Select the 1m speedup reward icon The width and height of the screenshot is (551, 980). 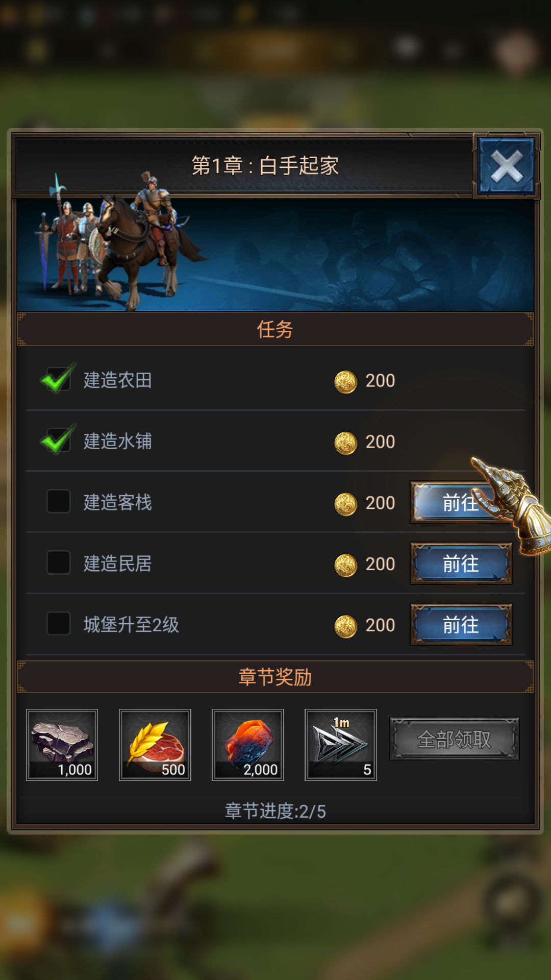pyautogui.click(x=341, y=745)
